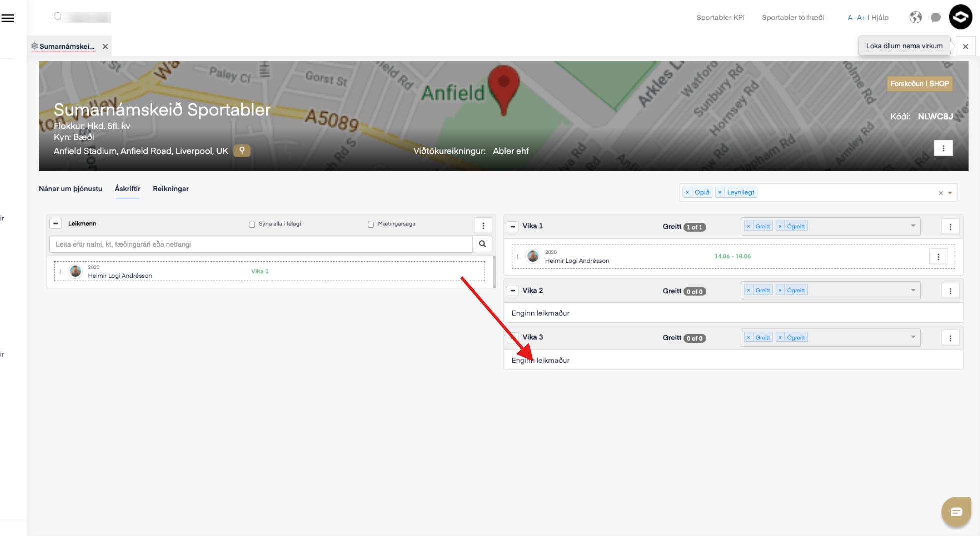980x536 pixels.
Task: Select the Sumarnámskei... page tab
Action: (67, 46)
